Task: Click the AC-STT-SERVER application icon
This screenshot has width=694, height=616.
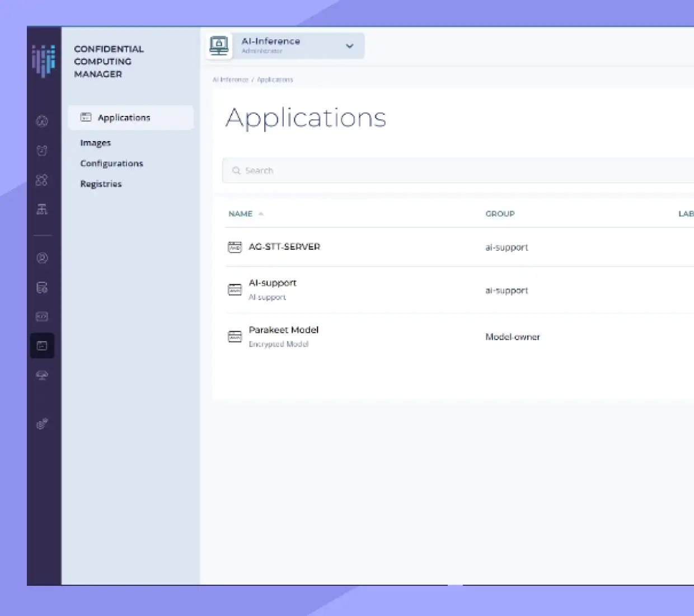Action: [235, 246]
